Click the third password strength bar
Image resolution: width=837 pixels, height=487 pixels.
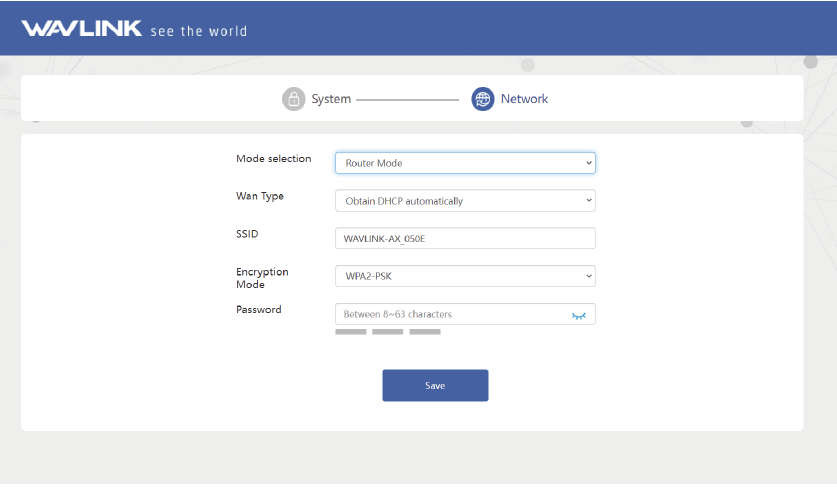[x=425, y=332]
